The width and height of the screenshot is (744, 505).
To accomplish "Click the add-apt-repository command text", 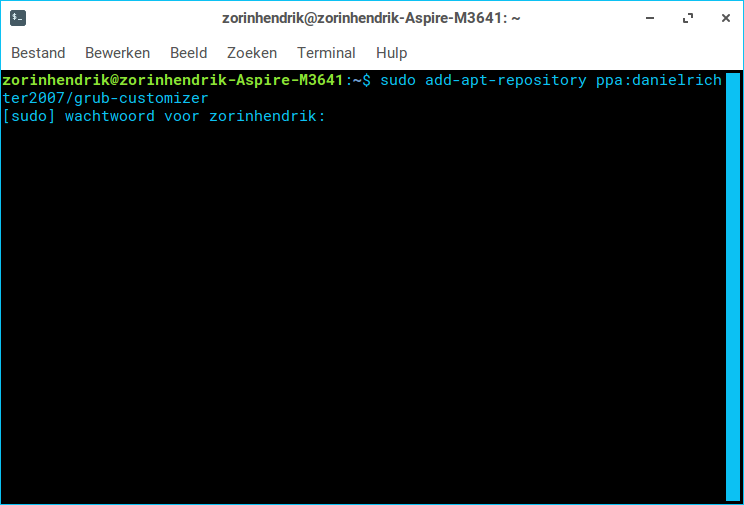I will tap(505, 80).
